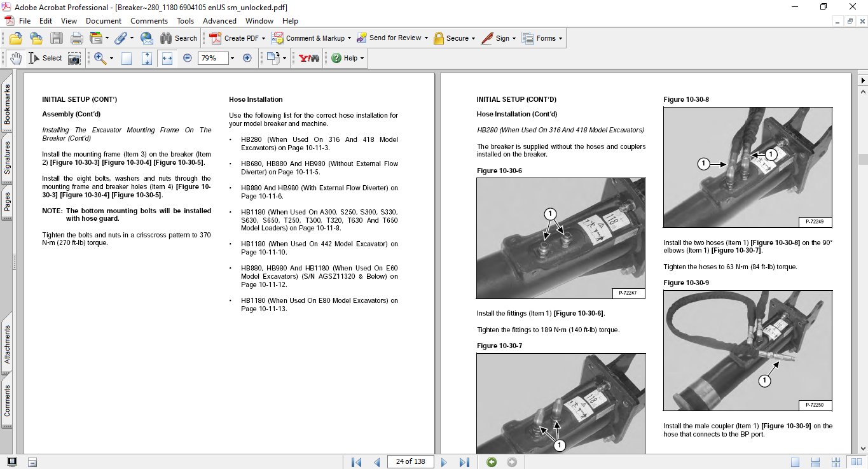Click the Fit Width icon
Viewport: 868px width, 469px height.
(x=167, y=58)
